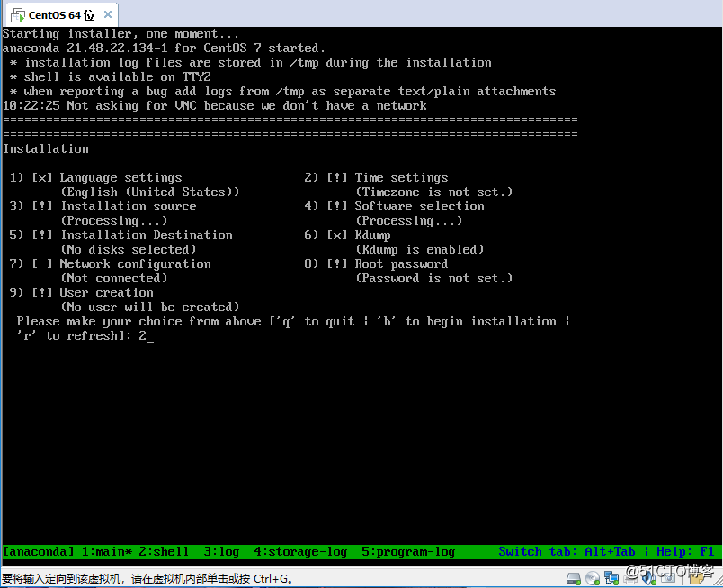Click the 3:log tab label
Image resolution: width=723 pixels, height=588 pixels.
[x=221, y=552]
